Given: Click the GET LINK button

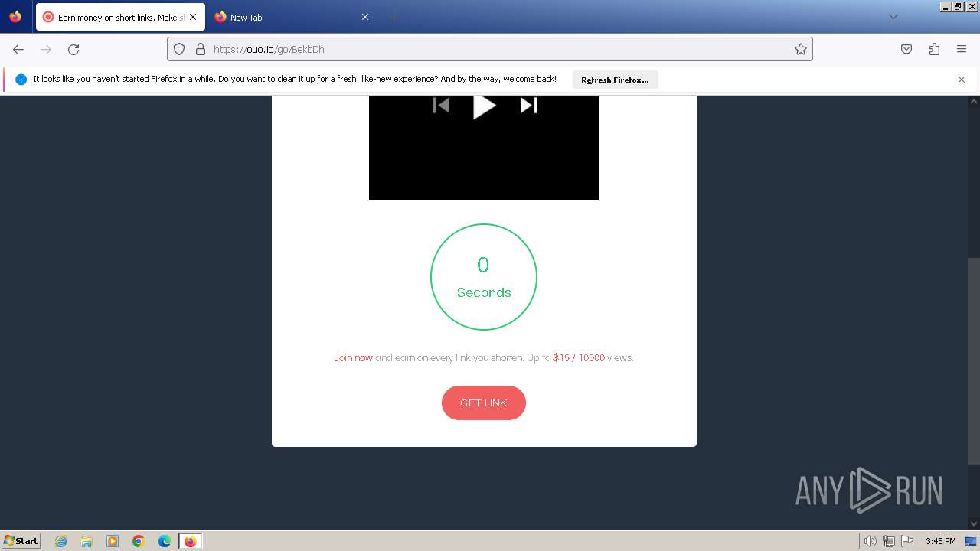Looking at the screenshot, I should pyautogui.click(x=484, y=403).
